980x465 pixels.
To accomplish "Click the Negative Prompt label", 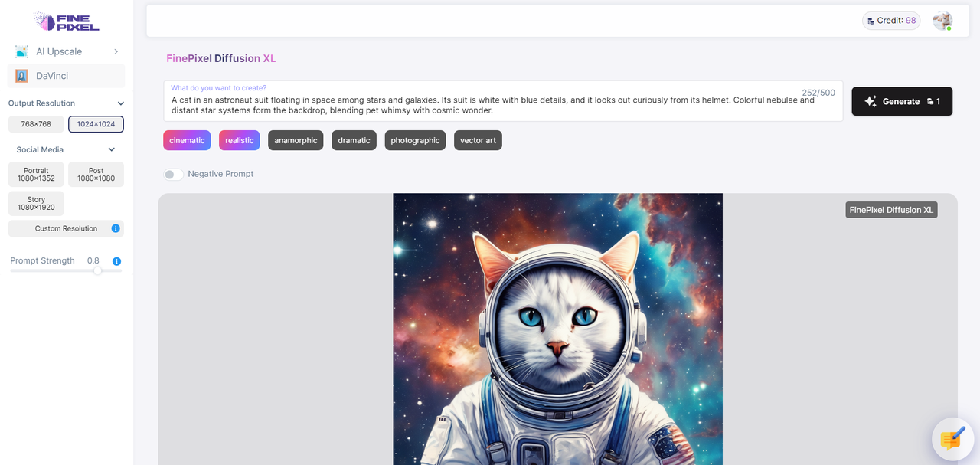I will (220, 174).
